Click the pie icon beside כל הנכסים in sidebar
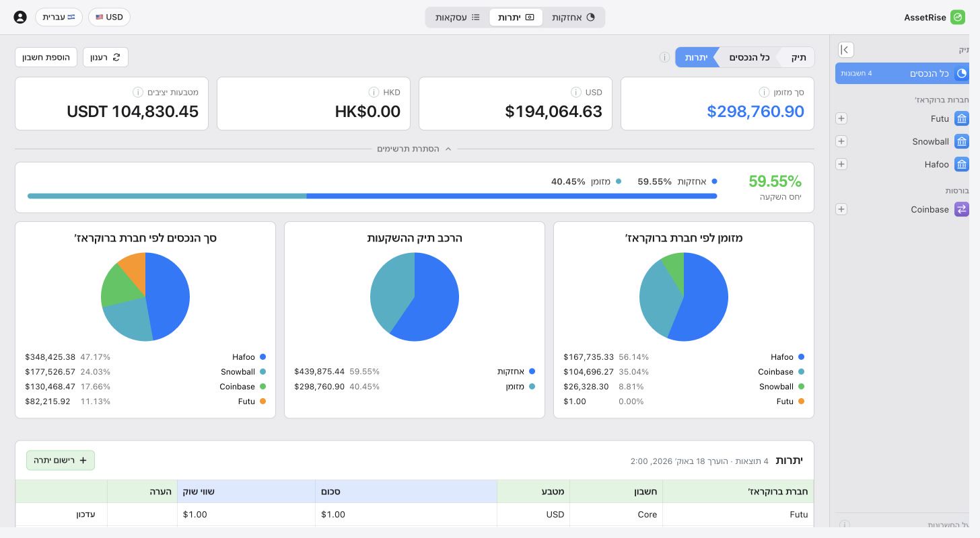The image size is (980, 538). click(x=962, y=73)
